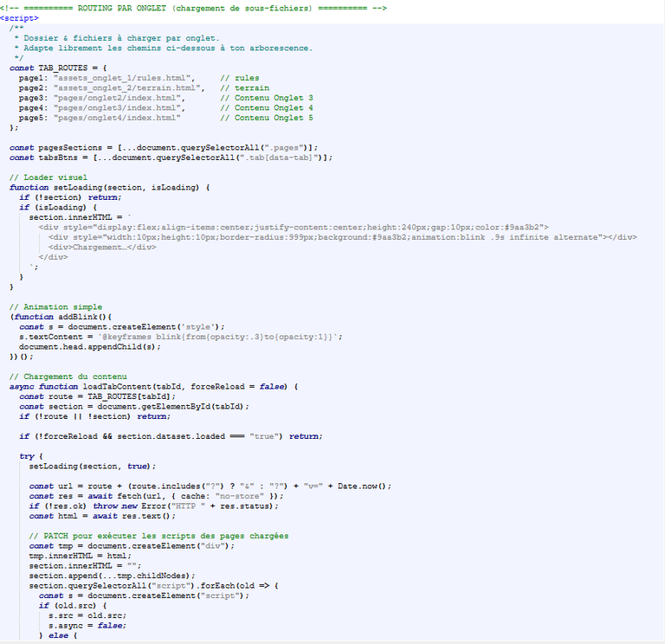Click 'const section = document.getElementById(tabId);' line
The image size is (665, 644).
click(134, 407)
